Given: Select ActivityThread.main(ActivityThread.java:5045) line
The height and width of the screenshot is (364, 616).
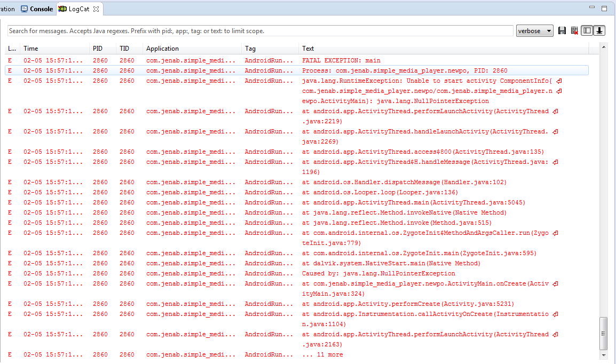Looking at the screenshot, I should (297, 202).
